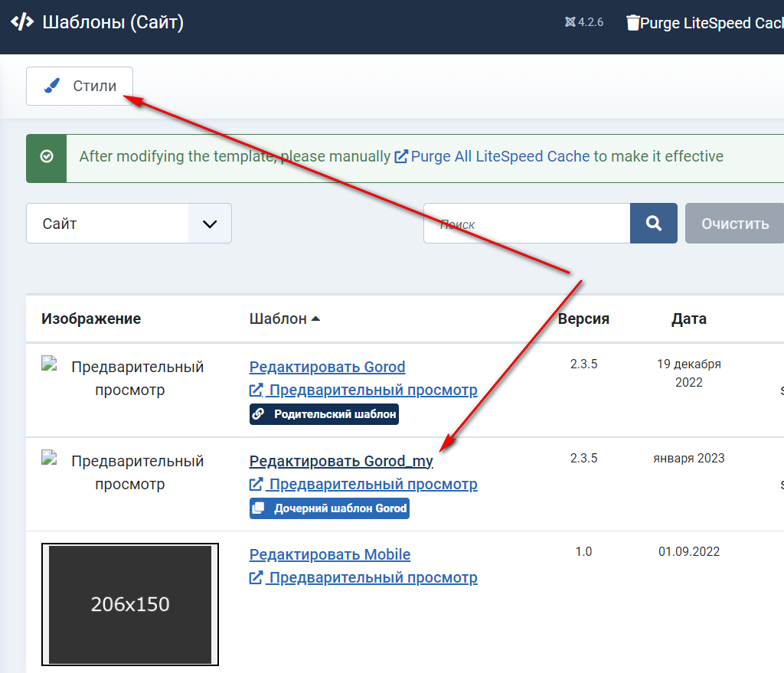This screenshot has height=673, width=784.
Task: Click the link icon on Родительский шаблон badge
Action: 259,414
